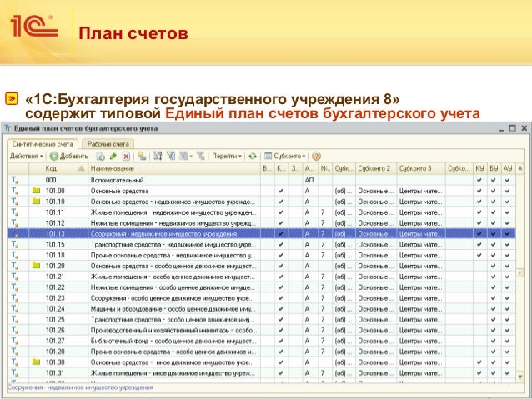The width and height of the screenshot is (532, 399).
Task: Toggle БУ checkmark for row 101.22
Action: [x=494, y=287]
